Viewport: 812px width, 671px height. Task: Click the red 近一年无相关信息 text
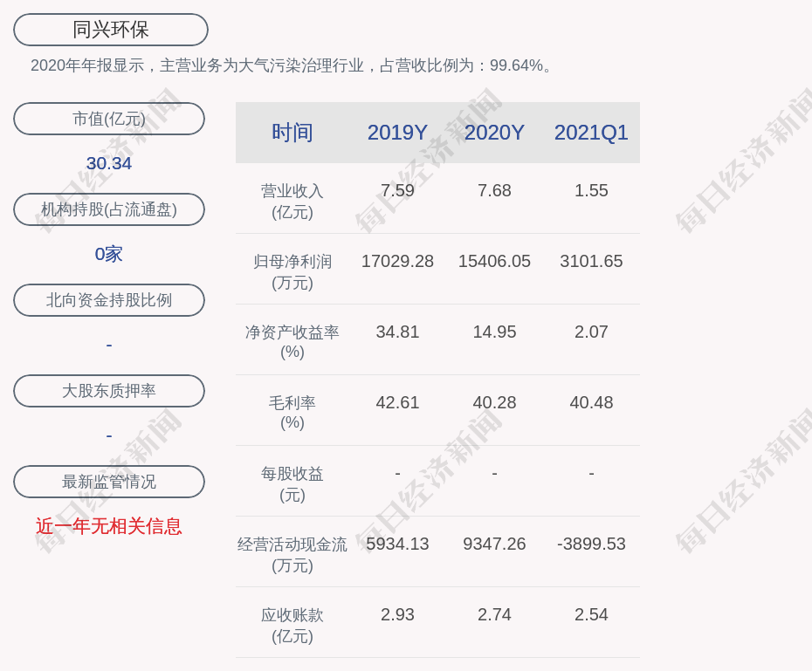pyautogui.click(x=109, y=526)
